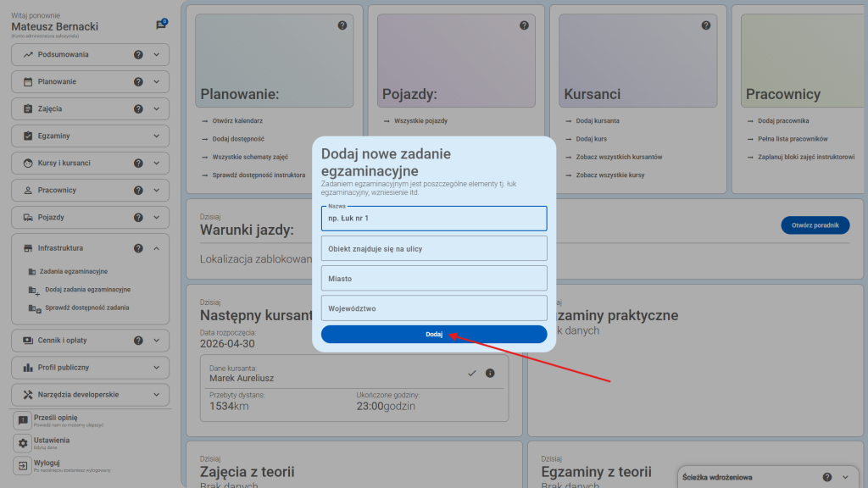Click help icon next to Planowanie
Screen dimensions: 868x488
pos(138,82)
